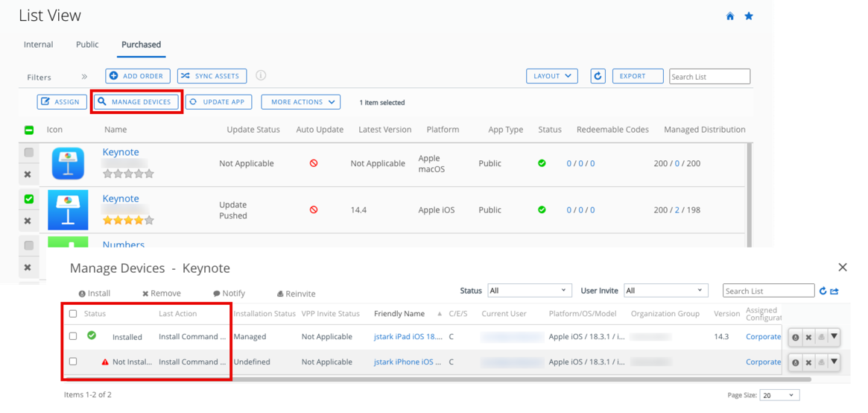Viewport: 868px width, 413px height.
Task: Switch to the Public tab
Action: pos(87,45)
